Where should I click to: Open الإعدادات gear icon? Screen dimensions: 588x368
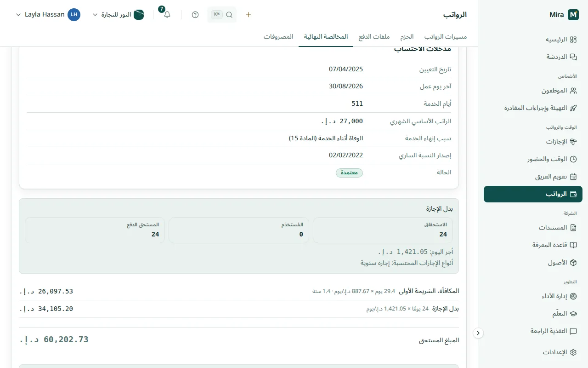(573, 352)
